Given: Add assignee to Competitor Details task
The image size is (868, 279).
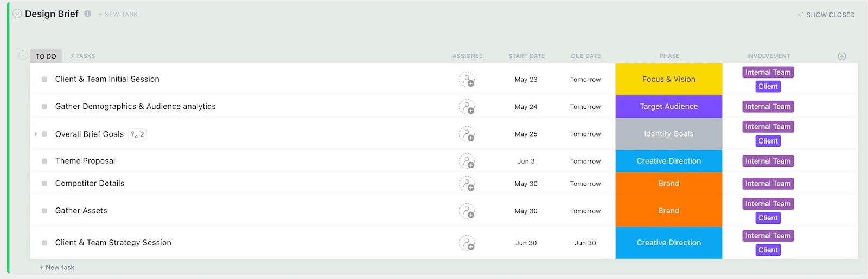Looking at the screenshot, I should [x=467, y=184].
